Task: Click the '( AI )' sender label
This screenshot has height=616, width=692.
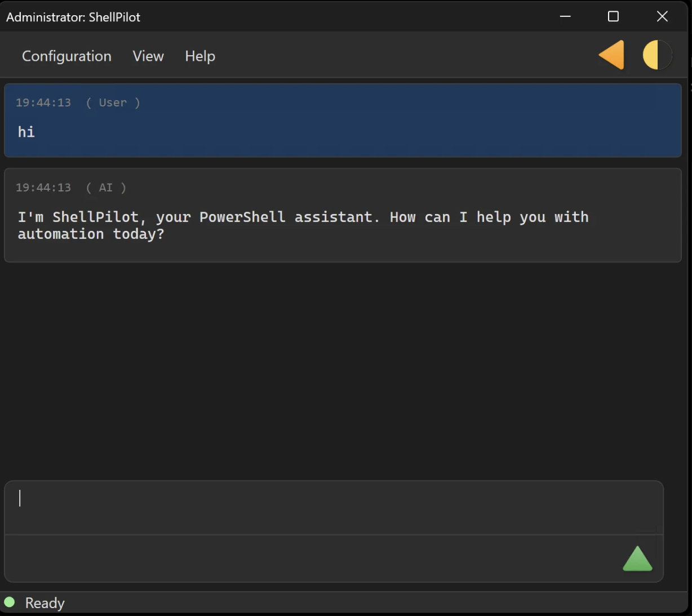Action: (x=106, y=188)
